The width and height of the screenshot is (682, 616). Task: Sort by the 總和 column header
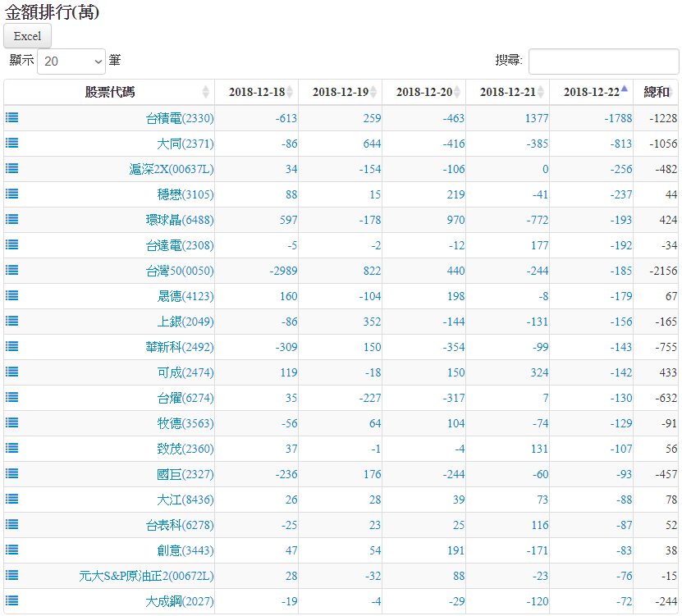[656, 92]
